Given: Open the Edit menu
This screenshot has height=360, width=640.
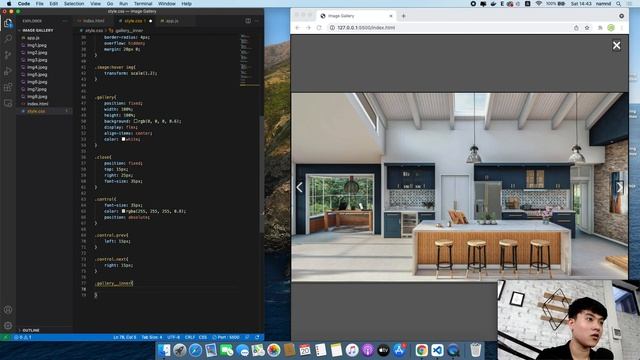Looking at the screenshot, I should coord(53,4).
